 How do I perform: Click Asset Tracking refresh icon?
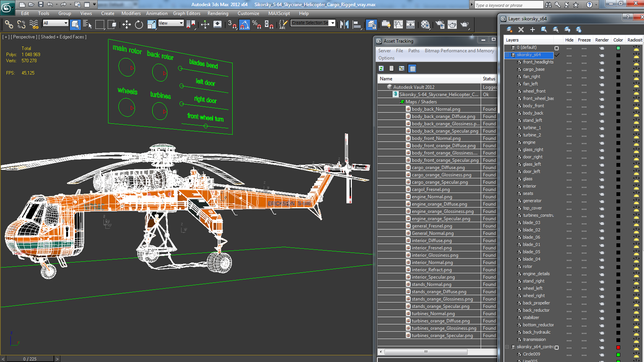pos(381,68)
